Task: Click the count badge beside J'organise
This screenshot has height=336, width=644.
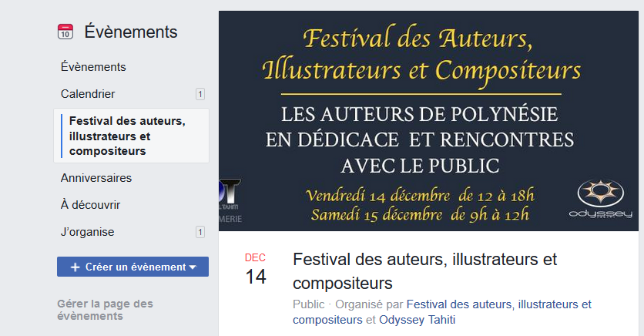Action: coord(200,232)
